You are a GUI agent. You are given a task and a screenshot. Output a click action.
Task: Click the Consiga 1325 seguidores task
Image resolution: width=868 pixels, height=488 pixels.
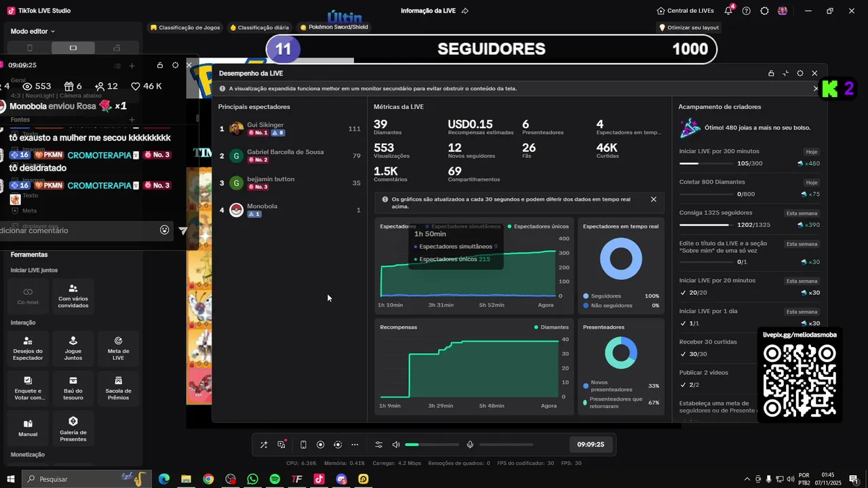pos(749,218)
